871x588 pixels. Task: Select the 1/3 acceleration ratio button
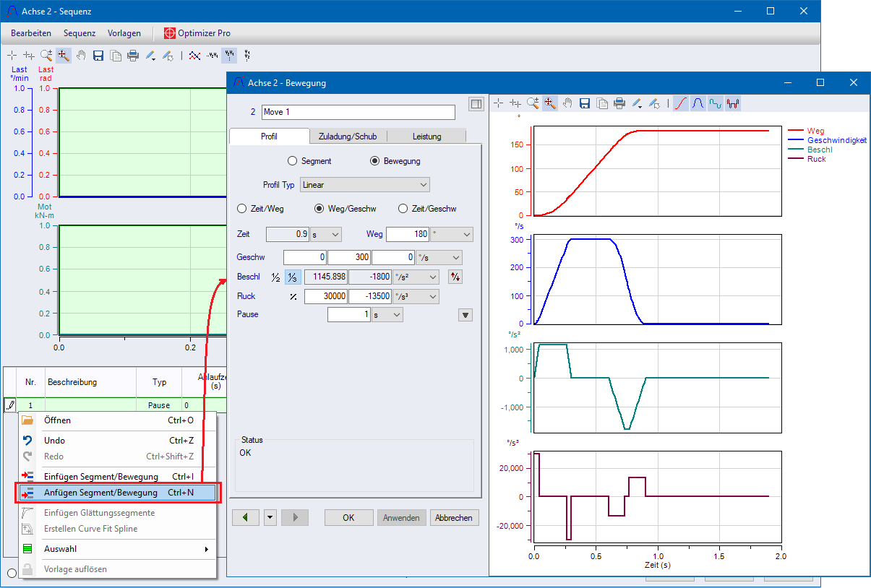coord(292,277)
